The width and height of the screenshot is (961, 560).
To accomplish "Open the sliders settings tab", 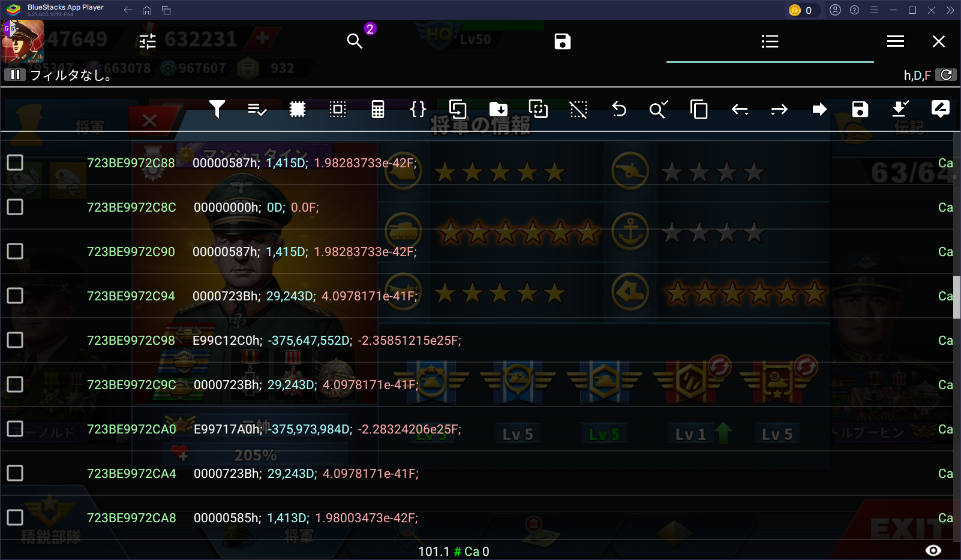I will 148,41.
